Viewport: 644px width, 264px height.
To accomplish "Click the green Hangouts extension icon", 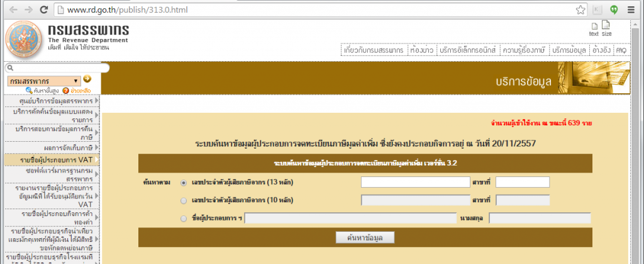I will pyautogui.click(x=613, y=10).
